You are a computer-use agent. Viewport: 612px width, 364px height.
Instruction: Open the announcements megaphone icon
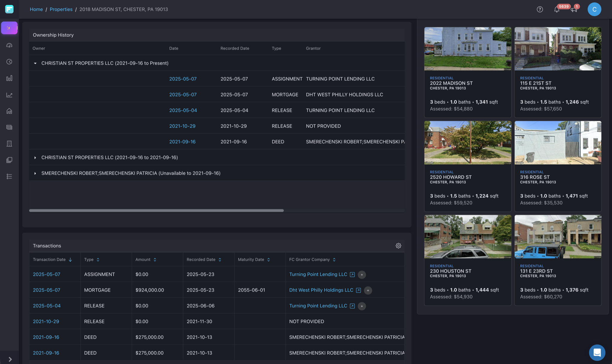573,10
